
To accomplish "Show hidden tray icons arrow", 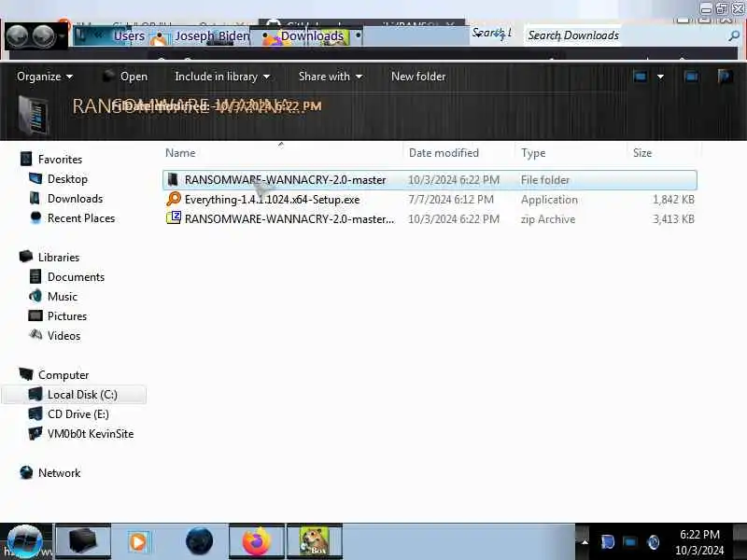I will coord(585,542).
